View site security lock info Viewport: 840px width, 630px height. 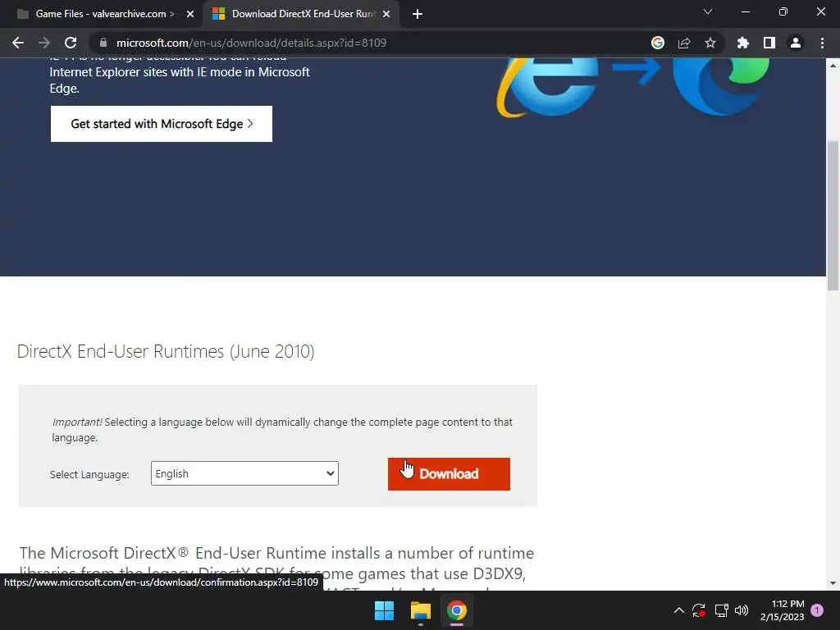point(103,43)
